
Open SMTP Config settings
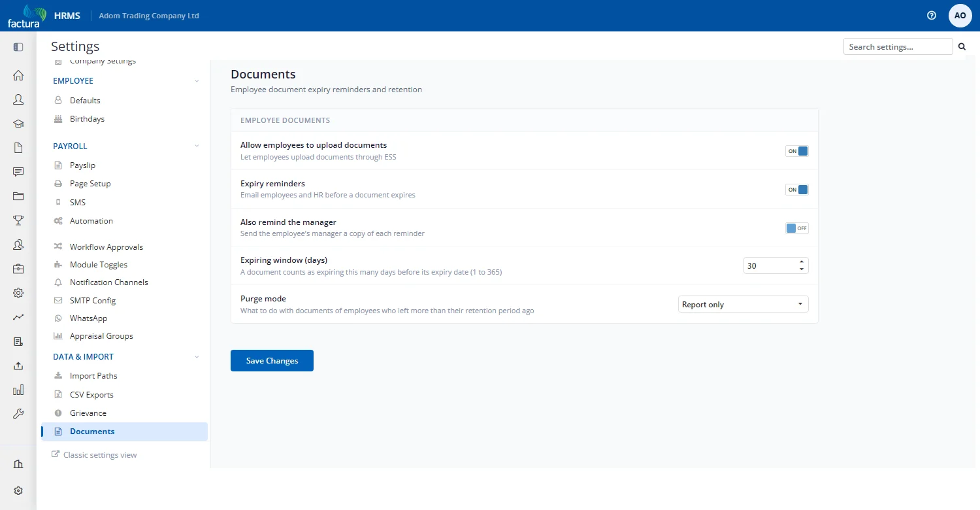coord(93,301)
